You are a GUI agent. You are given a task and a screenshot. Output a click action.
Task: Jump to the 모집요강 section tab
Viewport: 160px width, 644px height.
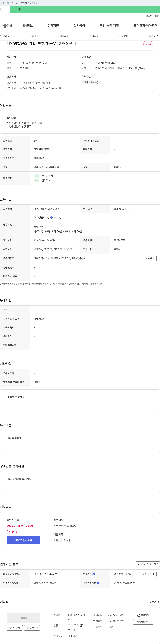(x=5, y=36)
